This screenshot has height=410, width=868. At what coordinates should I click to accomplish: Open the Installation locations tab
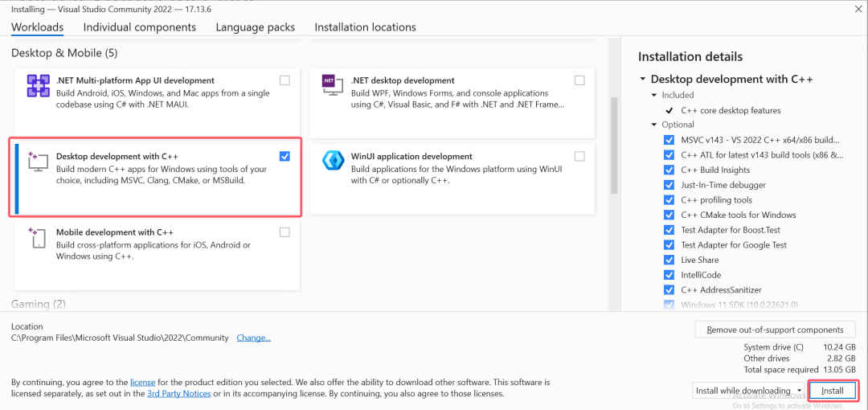pos(366,27)
